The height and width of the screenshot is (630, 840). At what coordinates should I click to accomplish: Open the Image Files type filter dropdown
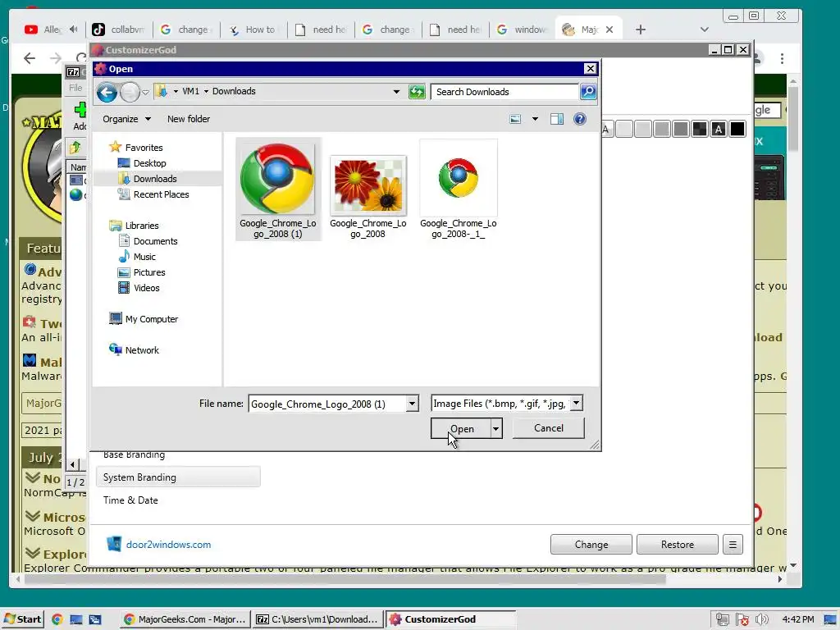(x=576, y=404)
